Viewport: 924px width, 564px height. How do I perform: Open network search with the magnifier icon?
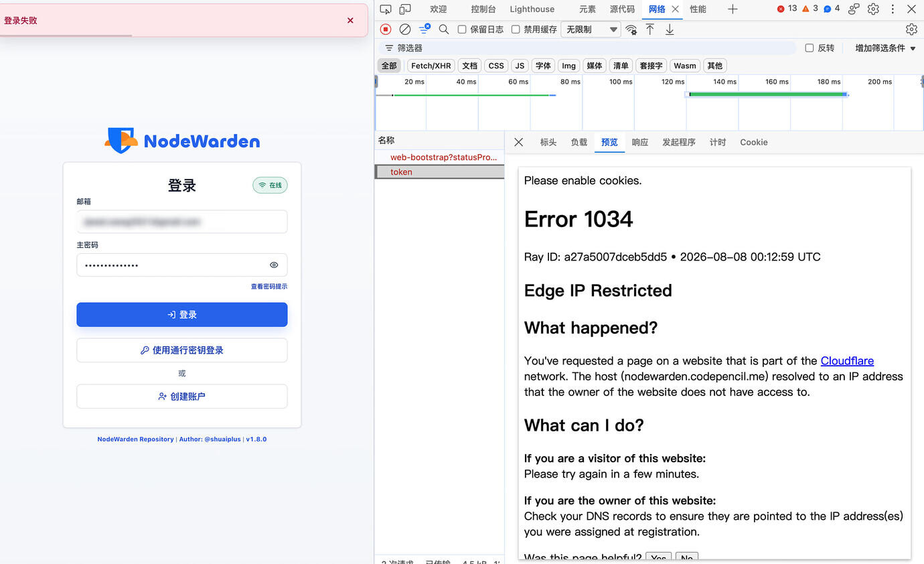pos(444,29)
